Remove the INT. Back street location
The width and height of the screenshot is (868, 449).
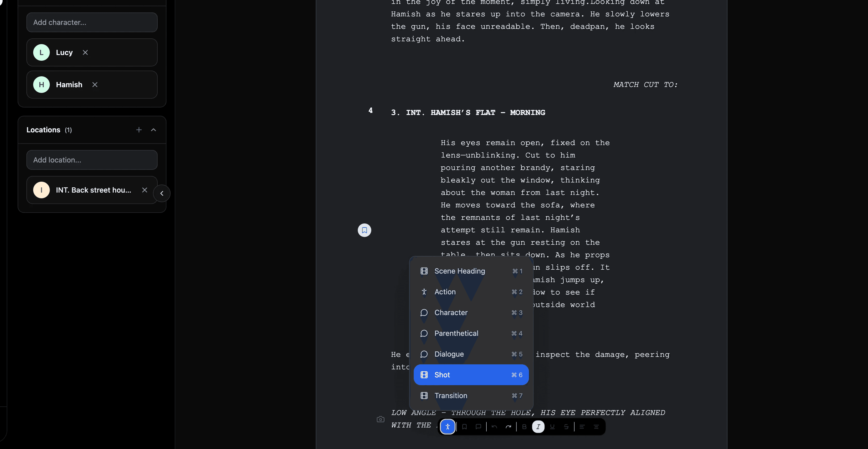click(x=145, y=190)
